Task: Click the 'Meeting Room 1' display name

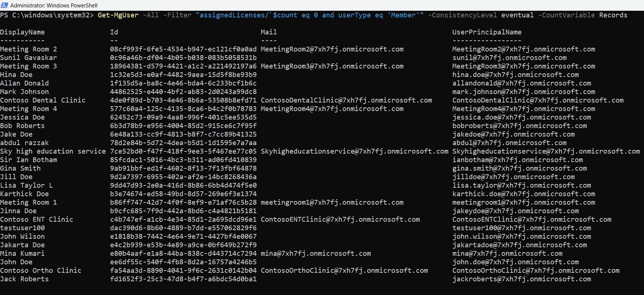Action: coord(29,202)
